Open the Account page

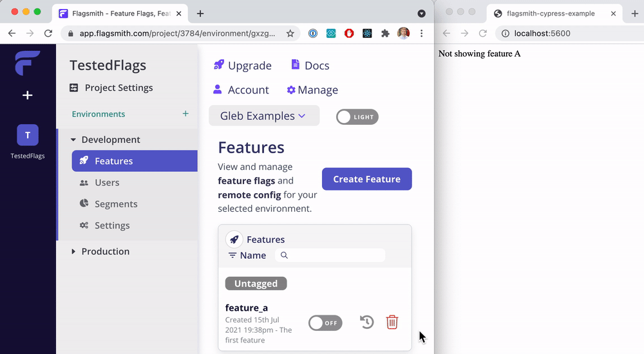click(241, 90)
